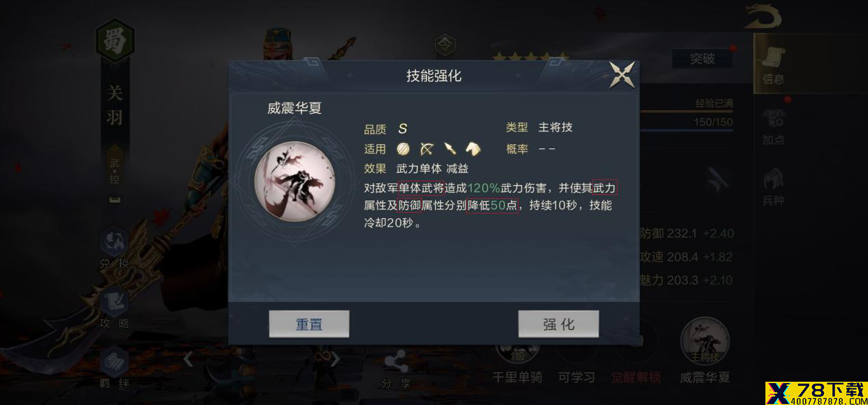This screenshot has height=405, width=868.
Task: Open the 信息 tab
Action: (774, 64)
